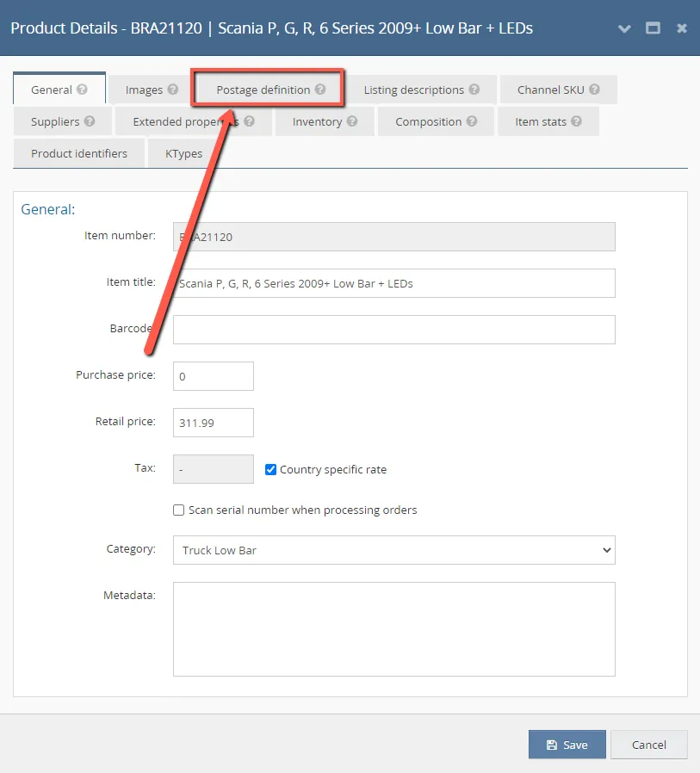The image size is (700, 773).
Task: Click help icon beside Item stats
Action: [x=576, y=121]
